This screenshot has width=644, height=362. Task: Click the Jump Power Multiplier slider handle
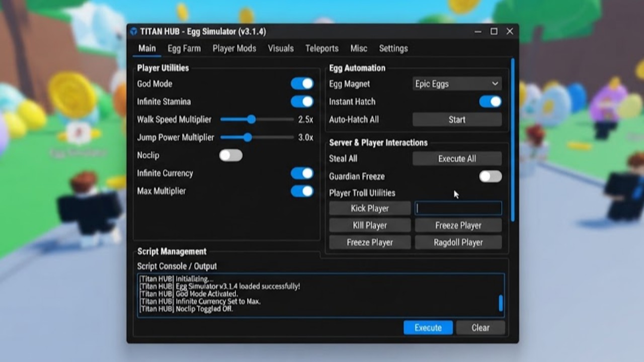247,137
